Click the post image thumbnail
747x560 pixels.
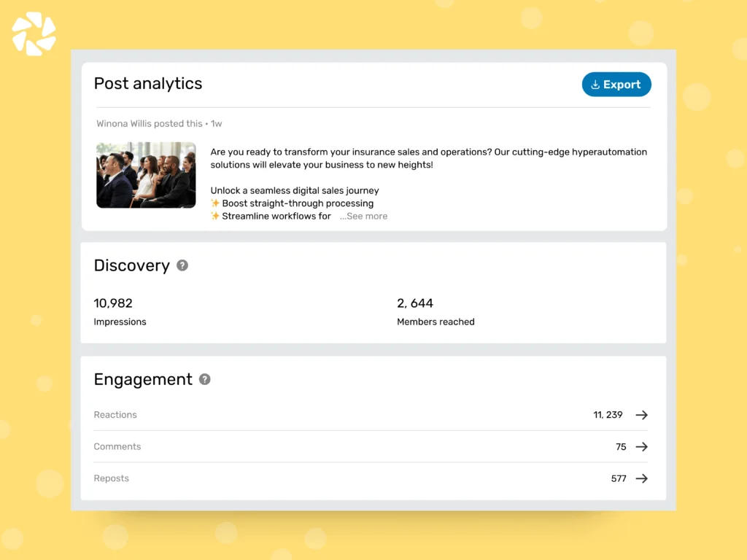tap(146, 175)
